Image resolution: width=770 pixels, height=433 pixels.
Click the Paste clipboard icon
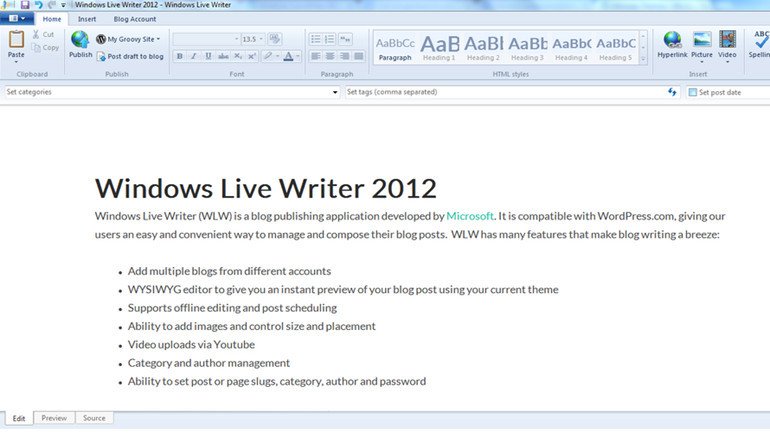pos(16,40)
